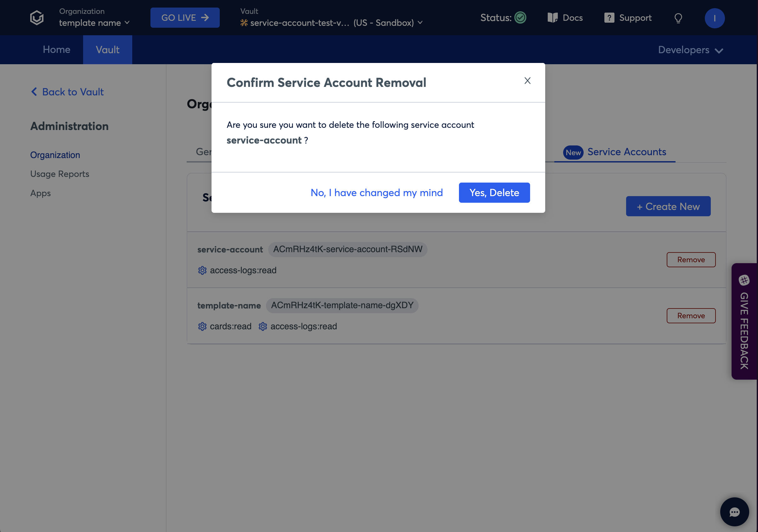Select the Service Accounts tab
Viewport: 758px width, 532px height.
click(626, 152)
